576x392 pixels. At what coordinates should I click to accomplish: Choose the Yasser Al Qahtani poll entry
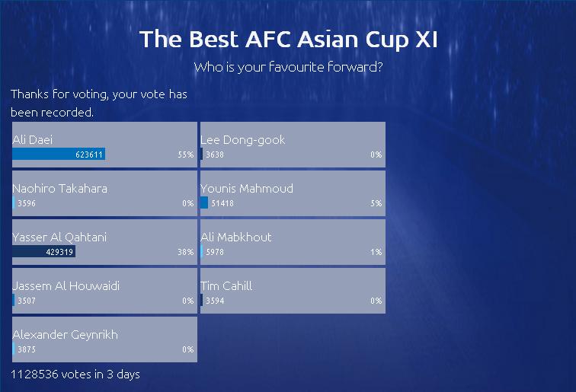(x=59, y=237)
